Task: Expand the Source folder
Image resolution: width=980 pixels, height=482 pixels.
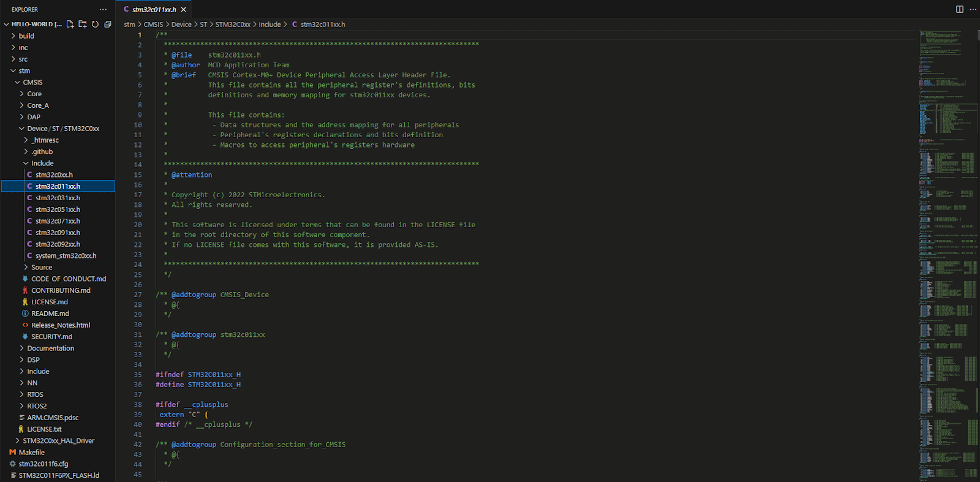Action: [42, 268]
